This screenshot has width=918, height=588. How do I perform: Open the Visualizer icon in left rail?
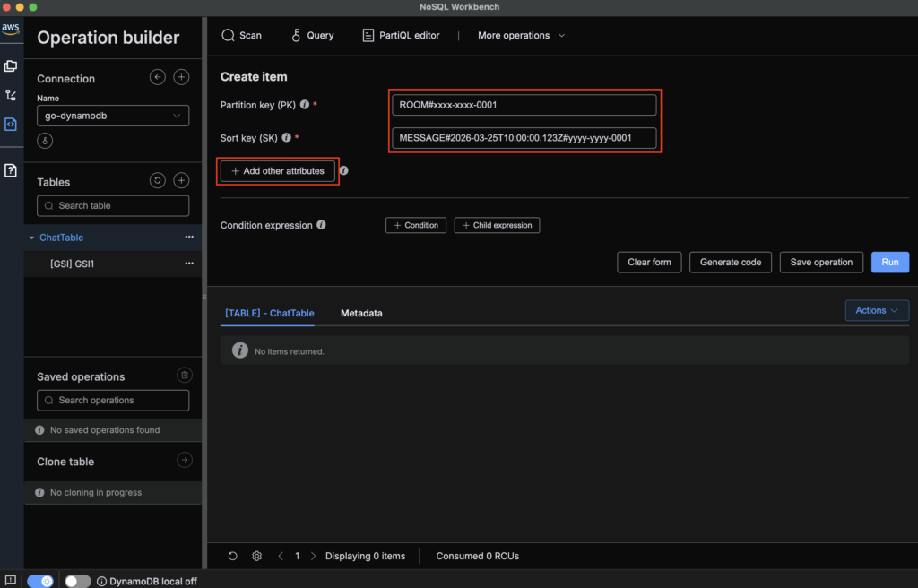(x=11, y=95)
